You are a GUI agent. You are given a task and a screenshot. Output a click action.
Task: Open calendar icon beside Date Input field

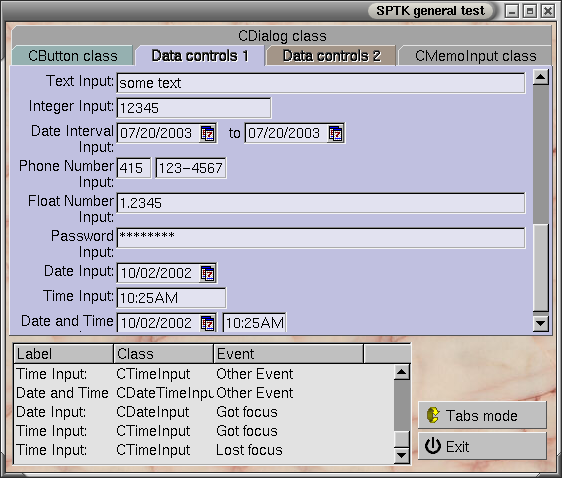point(208,274)
